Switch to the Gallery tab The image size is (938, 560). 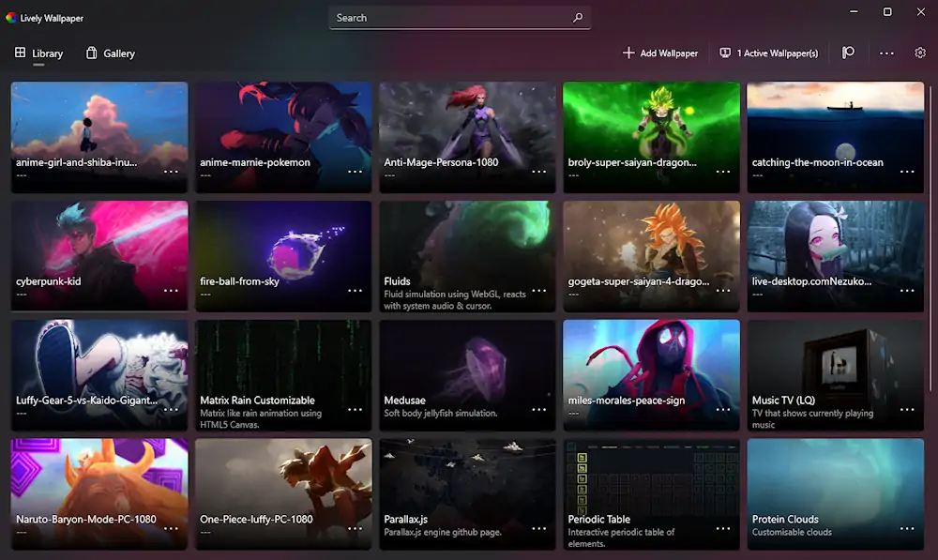pos(111,53)
